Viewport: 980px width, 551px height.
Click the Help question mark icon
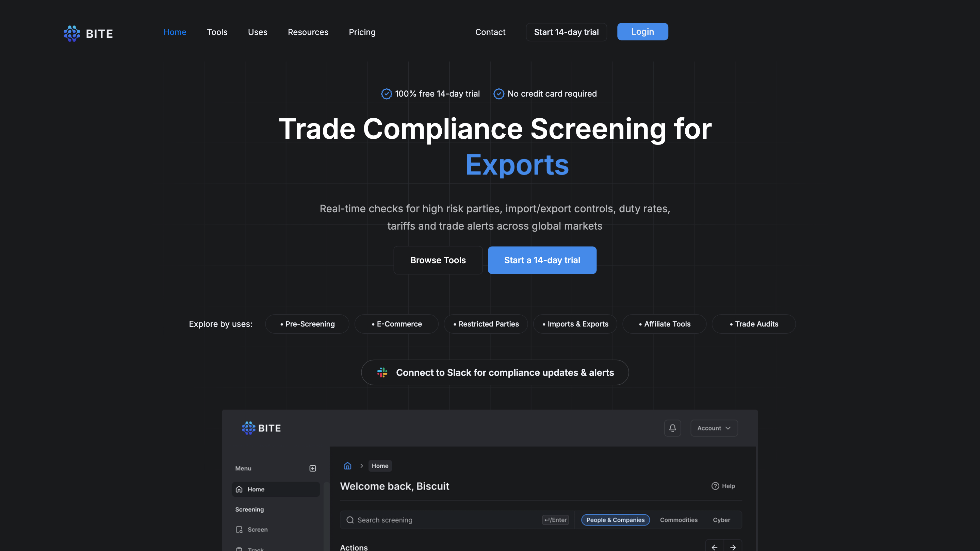pos(715,486)
